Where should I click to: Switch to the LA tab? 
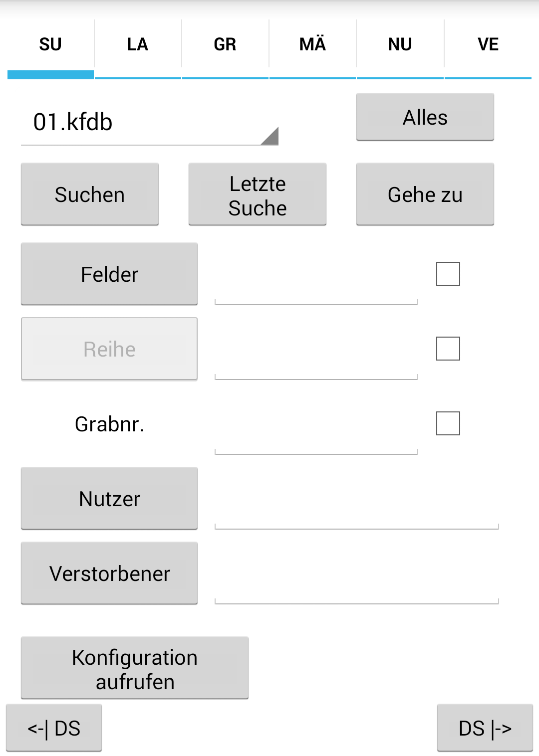tap(138, 44)
